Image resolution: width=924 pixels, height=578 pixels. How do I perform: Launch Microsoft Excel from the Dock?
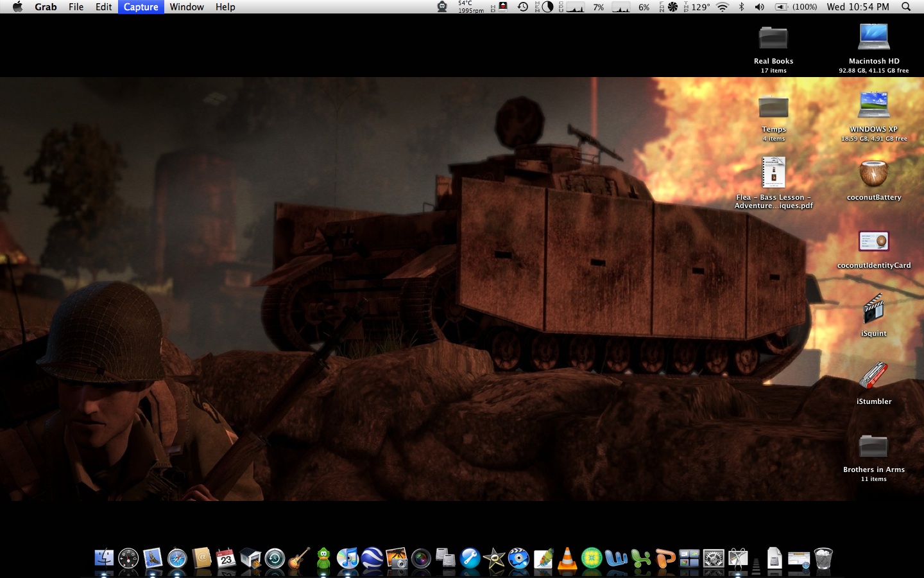[640, 559]
